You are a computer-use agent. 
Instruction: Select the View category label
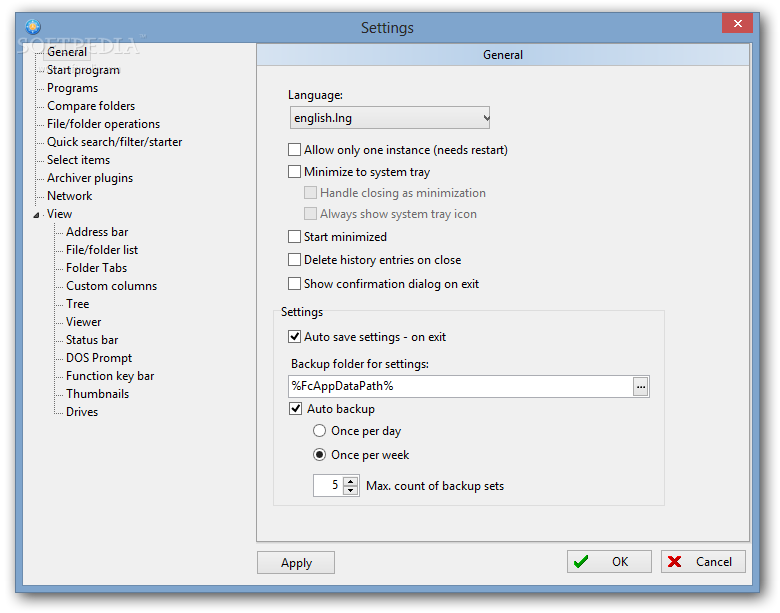(59, 214)
